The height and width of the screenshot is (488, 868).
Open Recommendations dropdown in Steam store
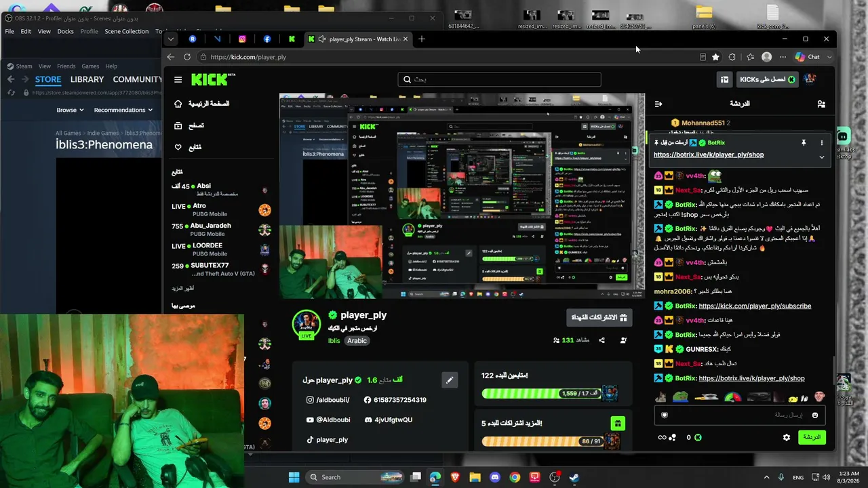(123, 110)
